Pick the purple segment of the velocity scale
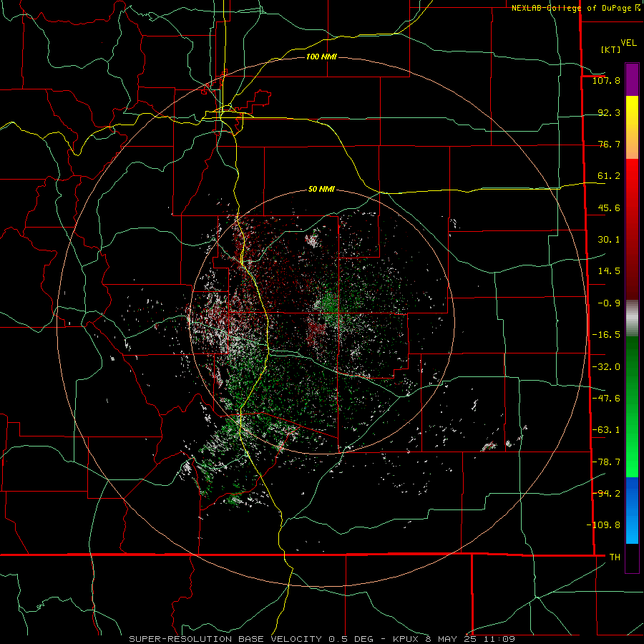The width and height of the screenshot is (644, 644). tap(632, 80)
